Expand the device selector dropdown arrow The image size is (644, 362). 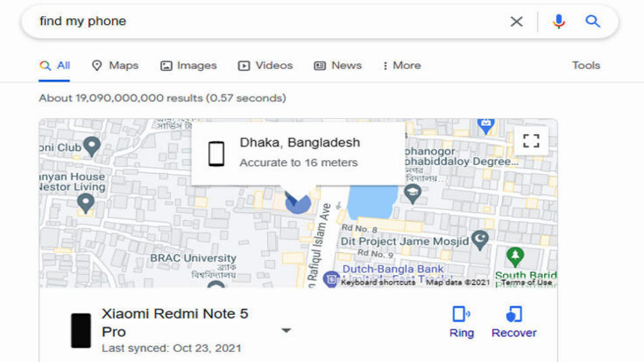(287, 330)
